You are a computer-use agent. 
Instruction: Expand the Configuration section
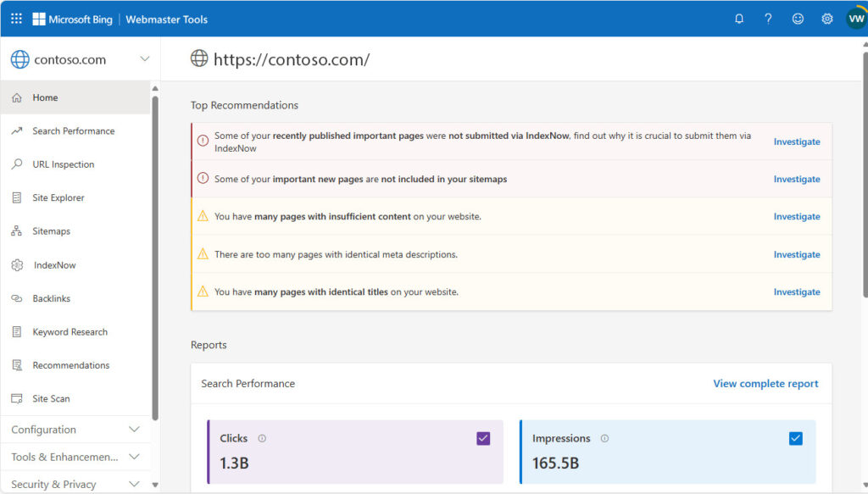coord(134,430)
